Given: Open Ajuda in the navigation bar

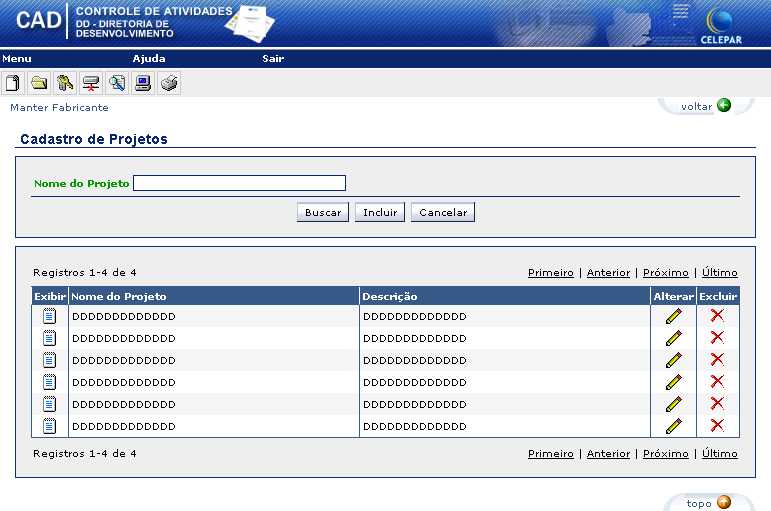Looking at the screenshot, I should tap(149, 59).
